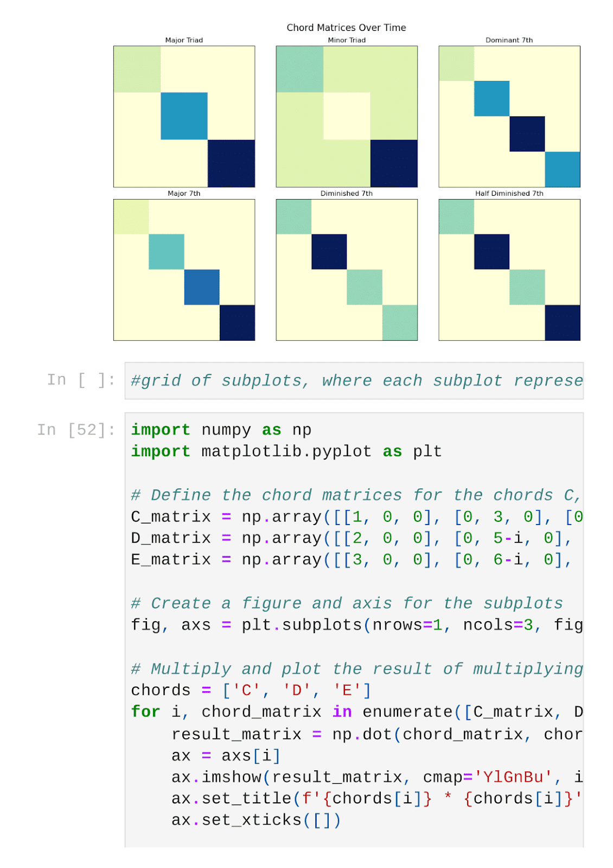The image size is (613, 868).
Task: Click the Half Diminished 7th subplot heatmap
Action: [509, 270]
